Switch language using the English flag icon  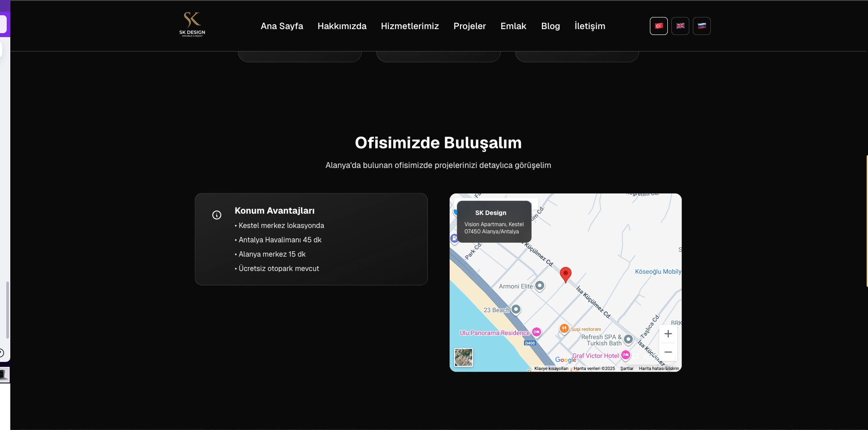[680, 26]
